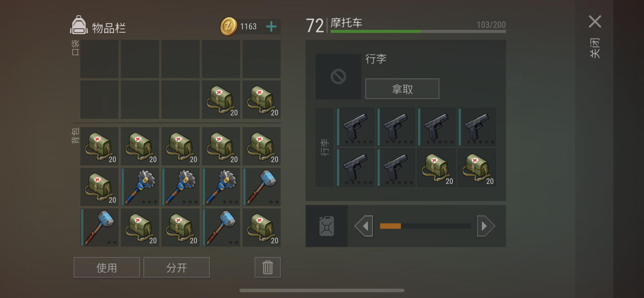The width and height of the screenshot is (644, 298).
Task: Select the fuel jerrycan slot icon
Action: pos(327,226)
